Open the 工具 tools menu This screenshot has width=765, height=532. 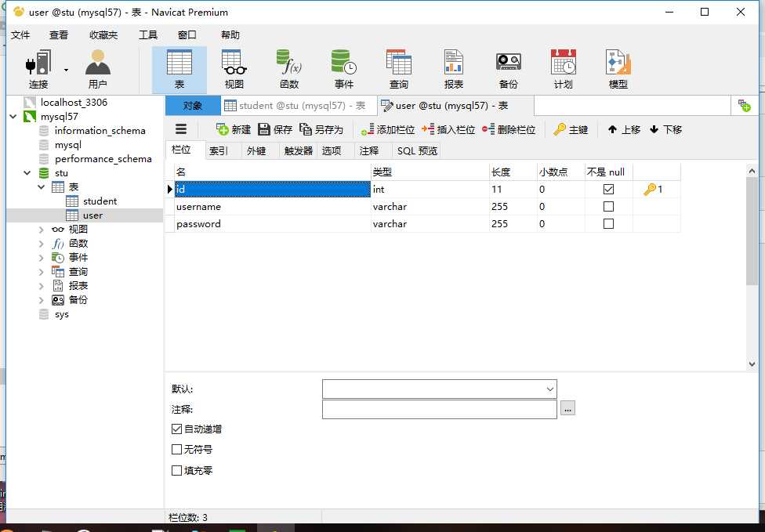(x=148, y=35)
